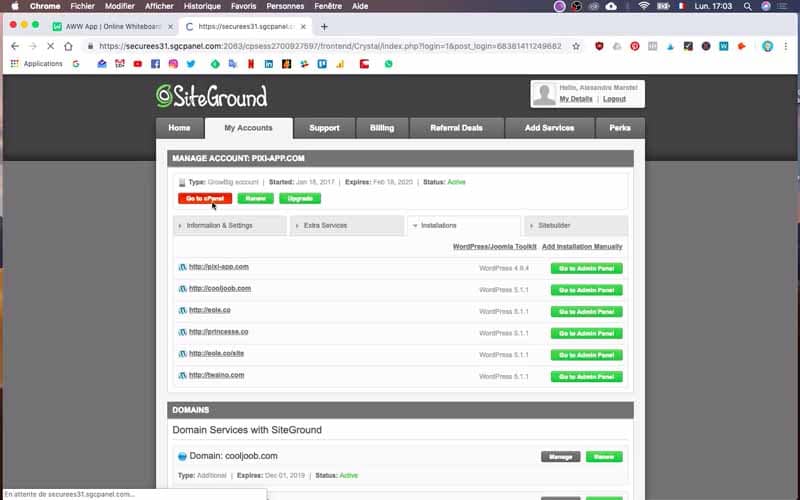Stop loading the page with the X button
This screenshot has width=800, height=500.
click(x=50, y=46)
